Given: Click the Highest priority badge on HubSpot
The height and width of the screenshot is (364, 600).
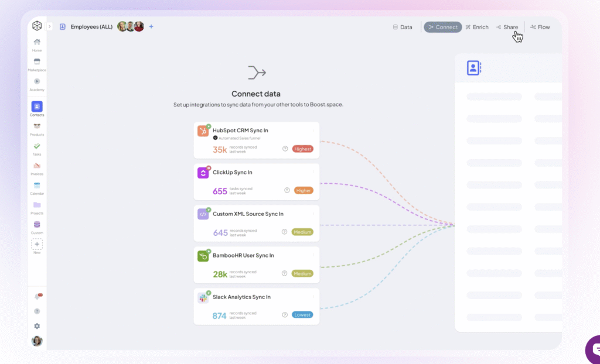Looking at the screenshot, I should [303, 149].
